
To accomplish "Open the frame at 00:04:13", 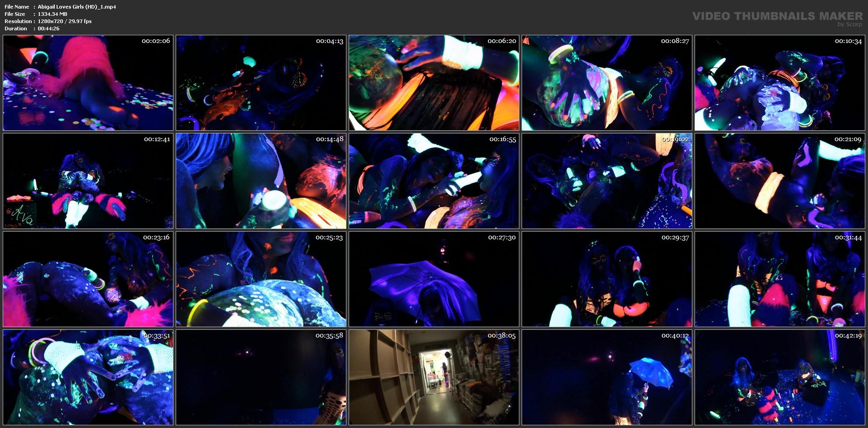I will (x=261, y=83).
